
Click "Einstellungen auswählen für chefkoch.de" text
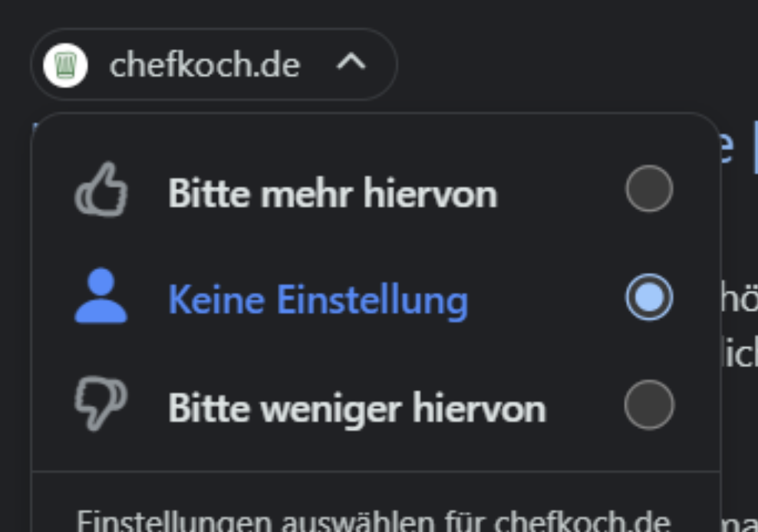[374, 521]
